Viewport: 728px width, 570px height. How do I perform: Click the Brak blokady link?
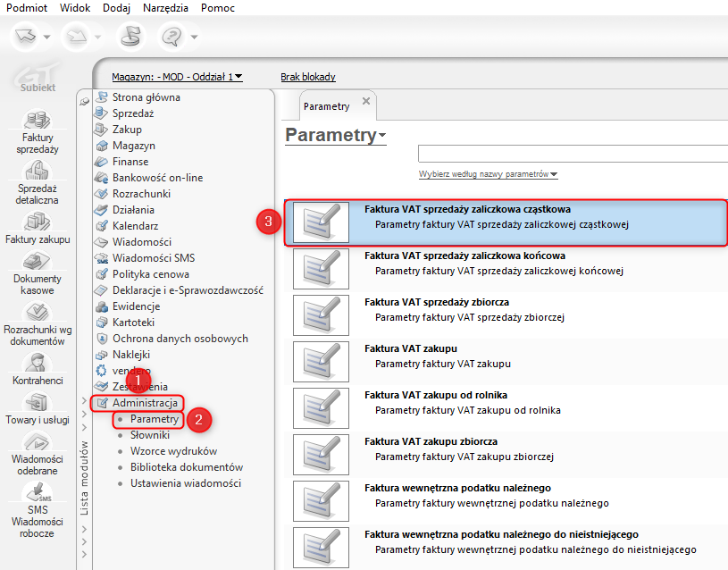point(308,77)
